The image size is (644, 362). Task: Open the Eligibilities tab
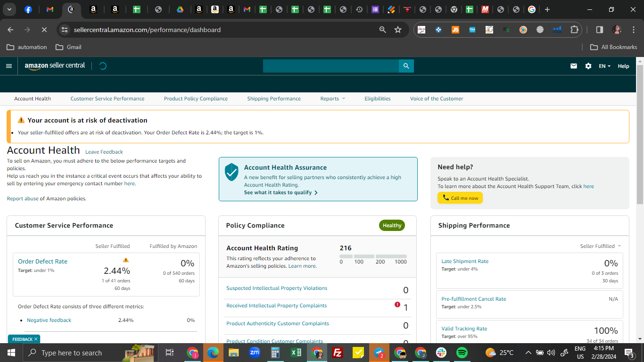tap(378, 99)
